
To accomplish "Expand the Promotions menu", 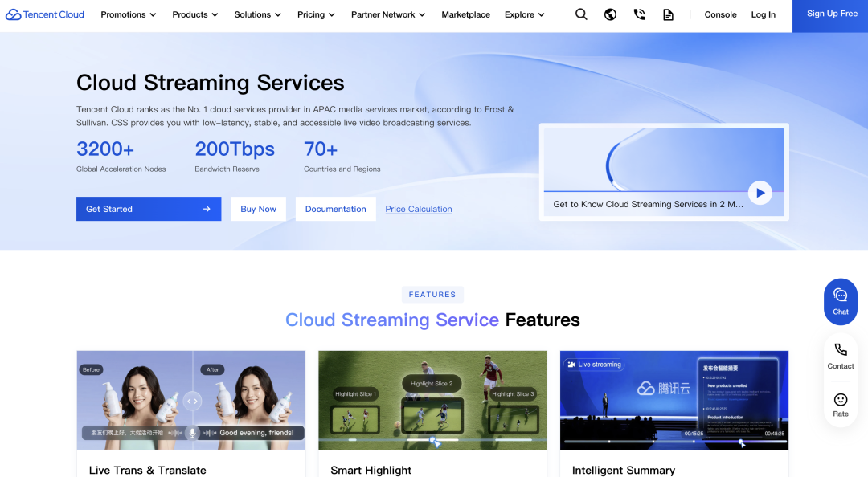I will tap(129, 14).
